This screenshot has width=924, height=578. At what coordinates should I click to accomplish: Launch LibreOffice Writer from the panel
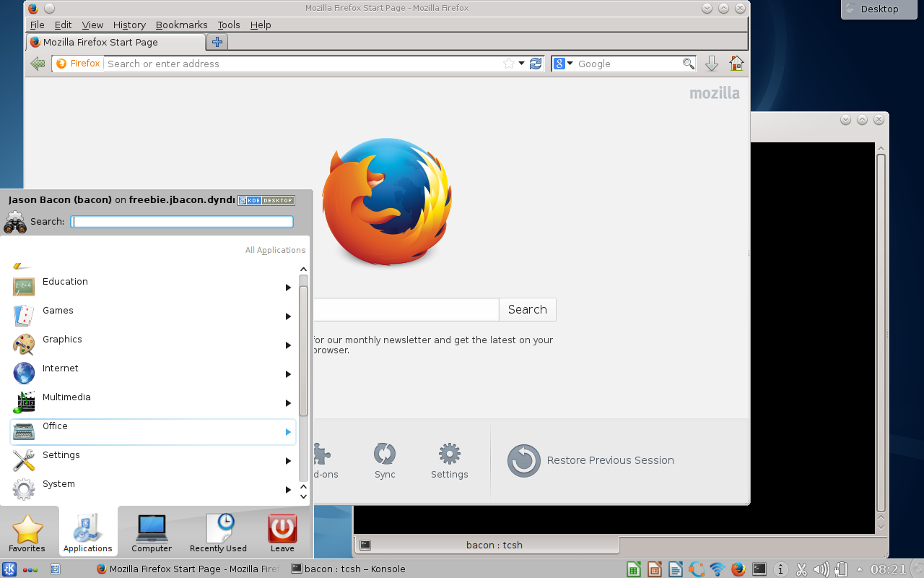tap(675, 569)
